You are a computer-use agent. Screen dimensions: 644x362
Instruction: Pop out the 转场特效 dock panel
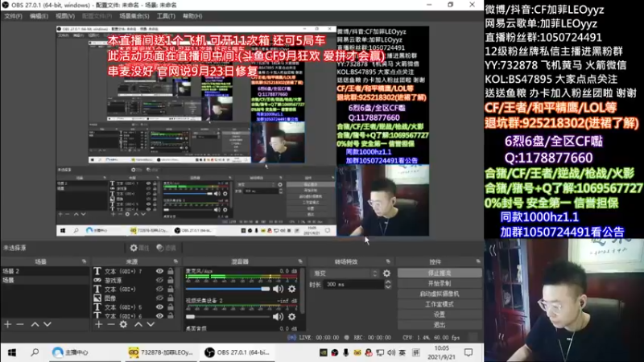click(388, 261)
